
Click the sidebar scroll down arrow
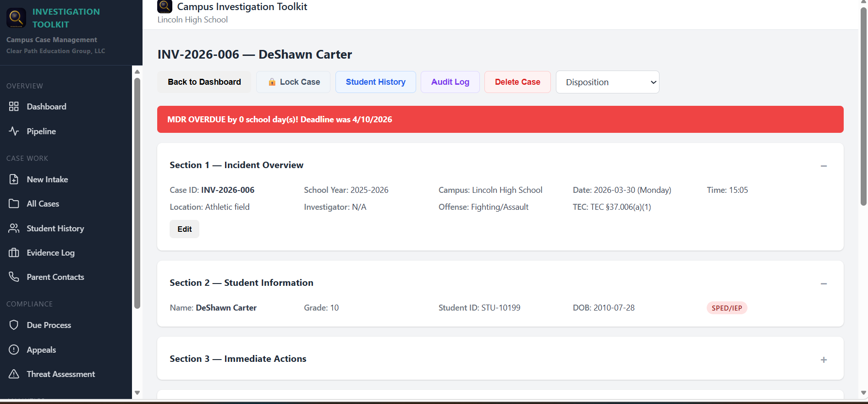tap(137, 393)
